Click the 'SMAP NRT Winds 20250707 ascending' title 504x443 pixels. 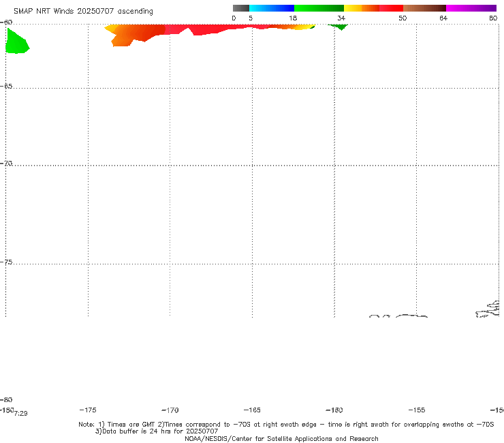83,12
